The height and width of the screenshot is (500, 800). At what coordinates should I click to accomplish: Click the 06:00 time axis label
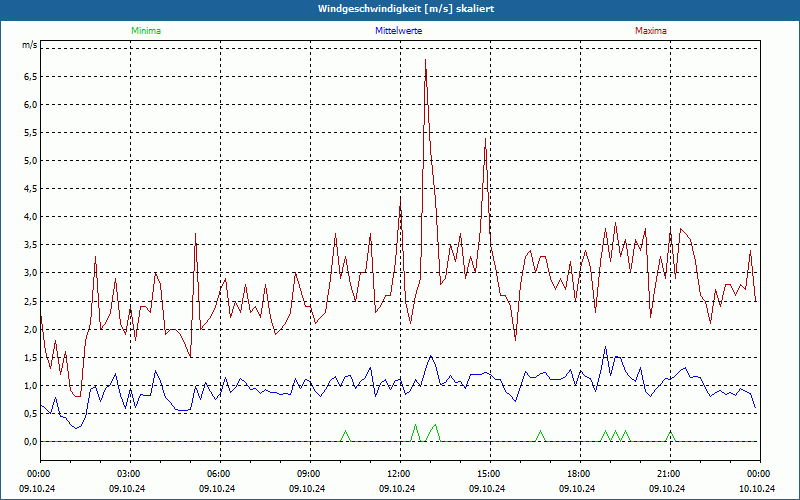pos(220,474)
